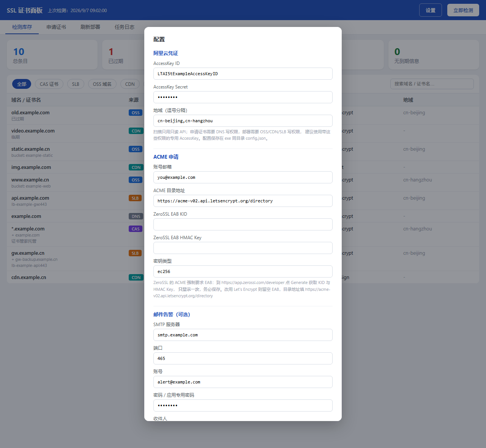This screenshot has height=448, width=486.
Task: Focus the SMTP app password field
Action: [243, 405]
